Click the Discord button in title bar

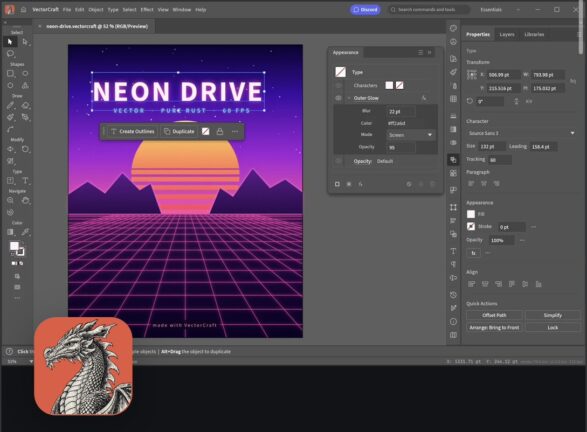[x=365, y=10]
